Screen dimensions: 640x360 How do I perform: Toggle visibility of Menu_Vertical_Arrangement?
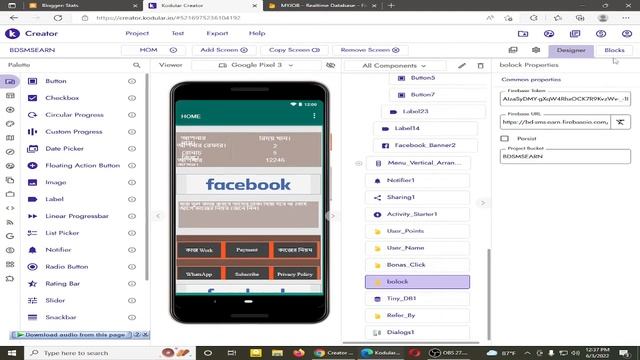pyautogui.click(x=358, y=163)
